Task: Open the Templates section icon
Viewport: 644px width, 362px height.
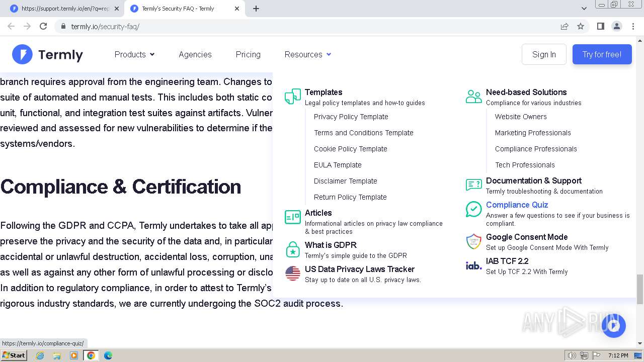Action: point(293,97)
